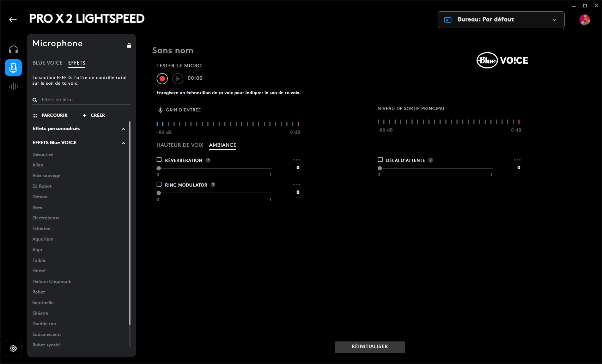
Task: Enable the Ring Modulator checkbox
Action: [159, 184]
